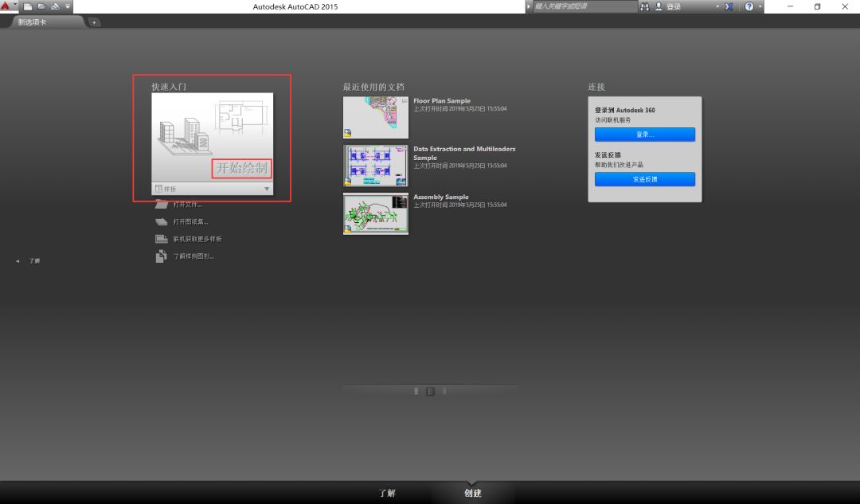
Task: Click the user sign-in person icon
Action: (659, 6)
